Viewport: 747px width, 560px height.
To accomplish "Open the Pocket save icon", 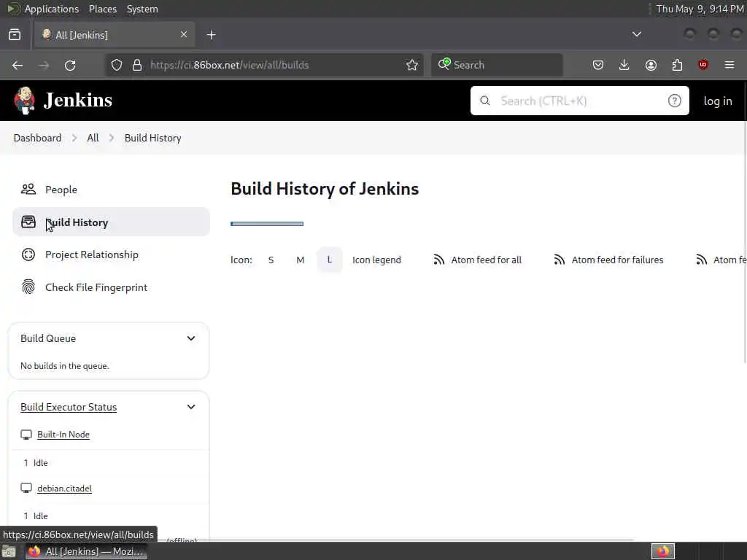I will 598,65.
